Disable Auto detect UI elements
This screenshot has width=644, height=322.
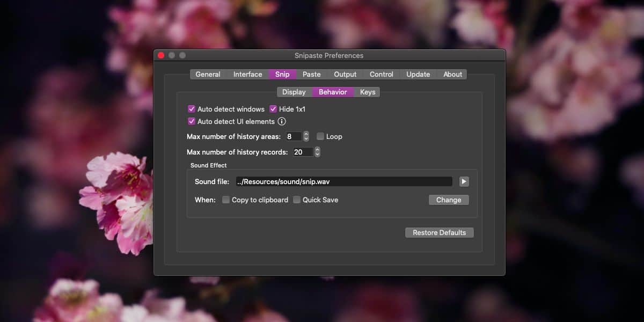[192, 121]
